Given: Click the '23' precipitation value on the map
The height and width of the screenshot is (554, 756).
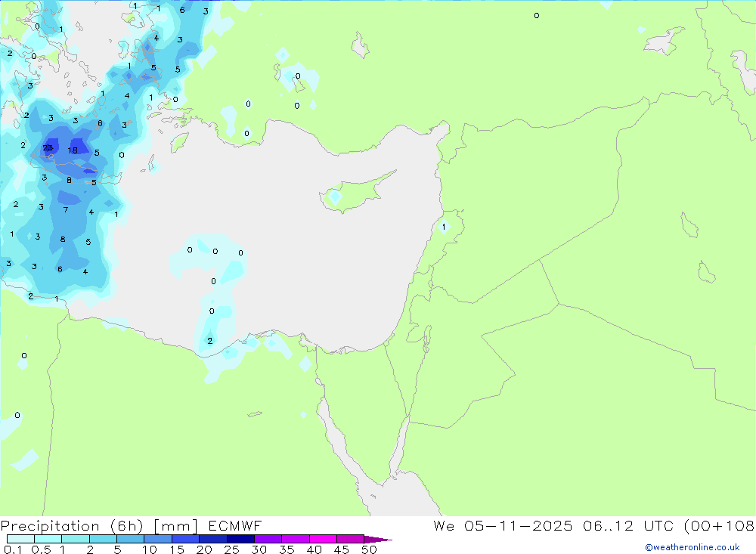Looking at the screenshot, I should point(48,147).
